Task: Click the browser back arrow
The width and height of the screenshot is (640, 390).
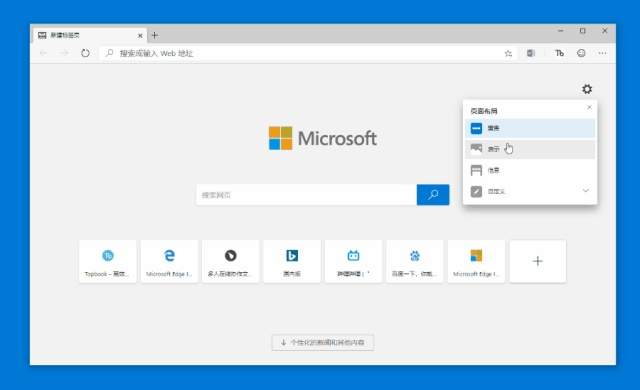Action: pos(43,53)
